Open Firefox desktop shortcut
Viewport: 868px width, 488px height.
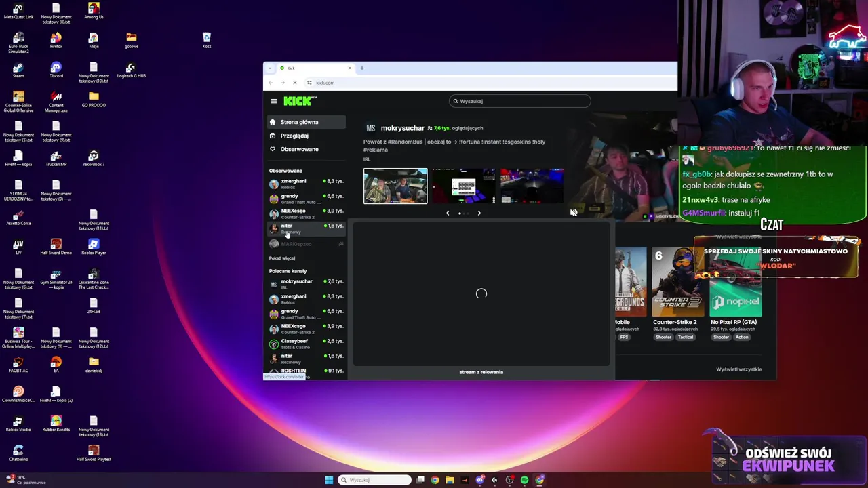tap(56, 40)
